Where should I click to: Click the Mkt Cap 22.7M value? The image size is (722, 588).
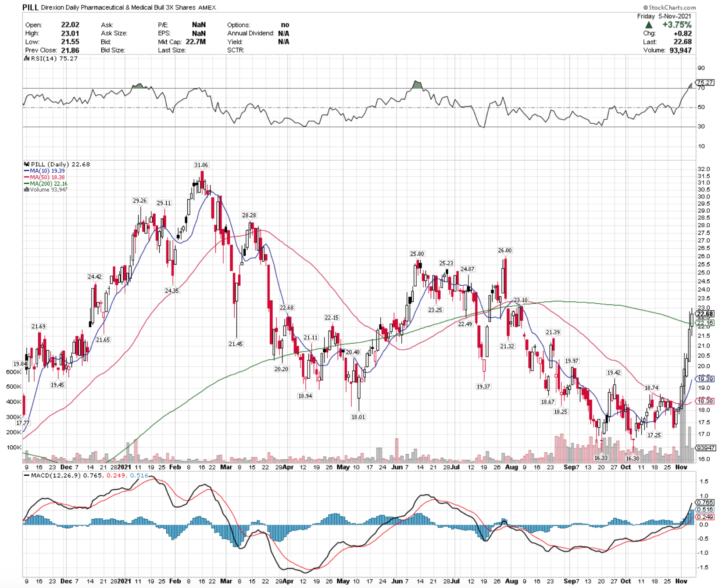[x=196, y=42]
